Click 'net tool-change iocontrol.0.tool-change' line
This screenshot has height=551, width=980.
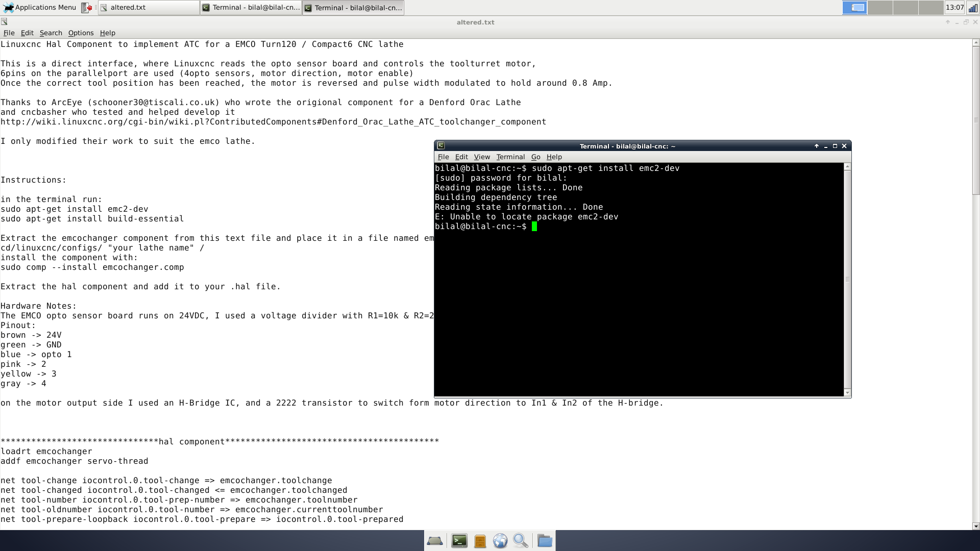pos(166,481)
